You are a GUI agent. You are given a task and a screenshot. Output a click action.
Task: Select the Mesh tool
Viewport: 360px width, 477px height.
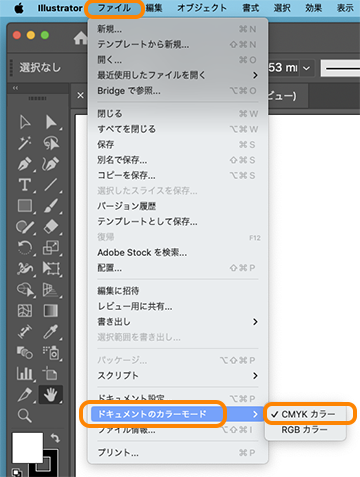tap(25, 311)
